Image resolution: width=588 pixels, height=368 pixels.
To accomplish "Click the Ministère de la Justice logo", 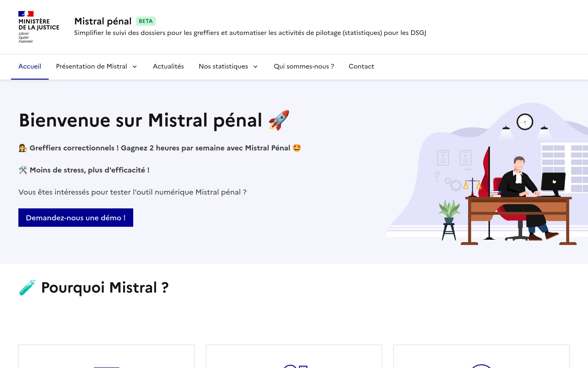I will click(39, 27).
